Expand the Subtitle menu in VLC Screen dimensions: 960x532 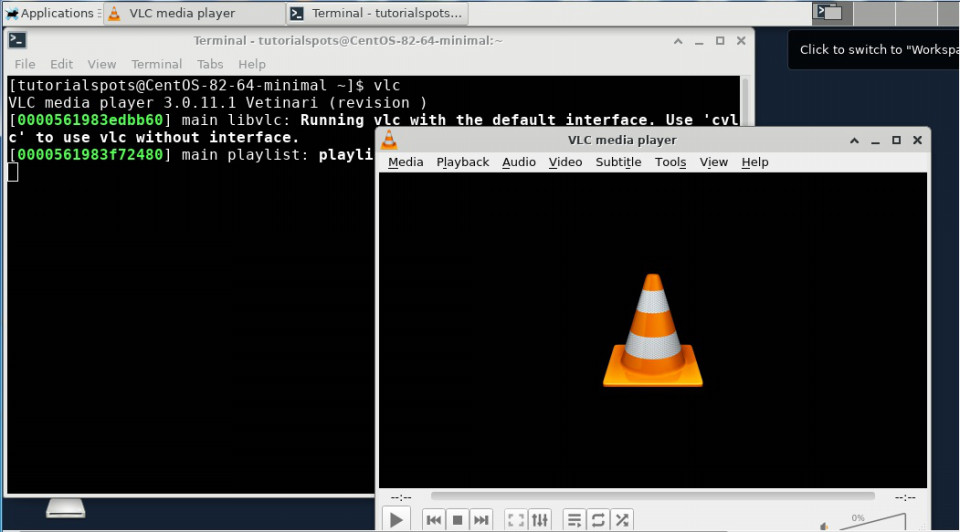click(x=618, y=162)
